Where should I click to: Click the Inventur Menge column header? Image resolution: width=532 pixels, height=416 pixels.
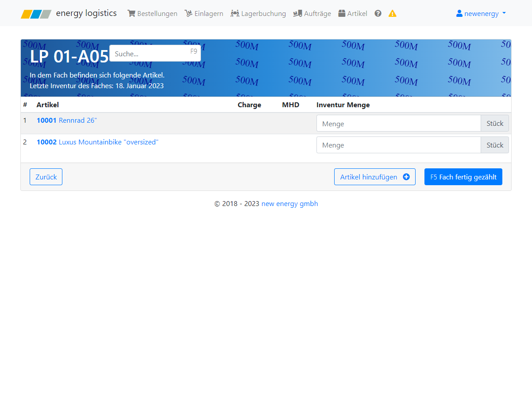(343, 105)
